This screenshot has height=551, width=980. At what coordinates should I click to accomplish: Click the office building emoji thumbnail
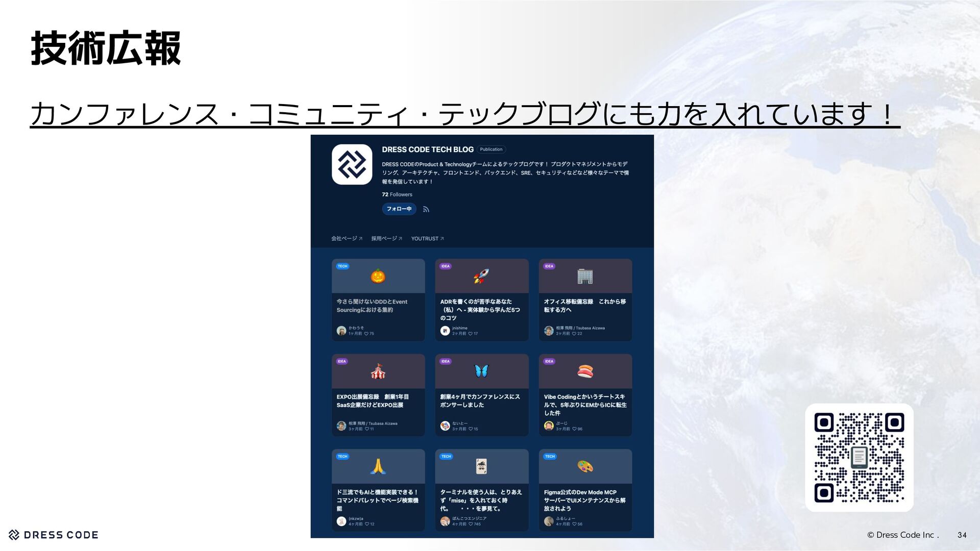pos(585,277)
